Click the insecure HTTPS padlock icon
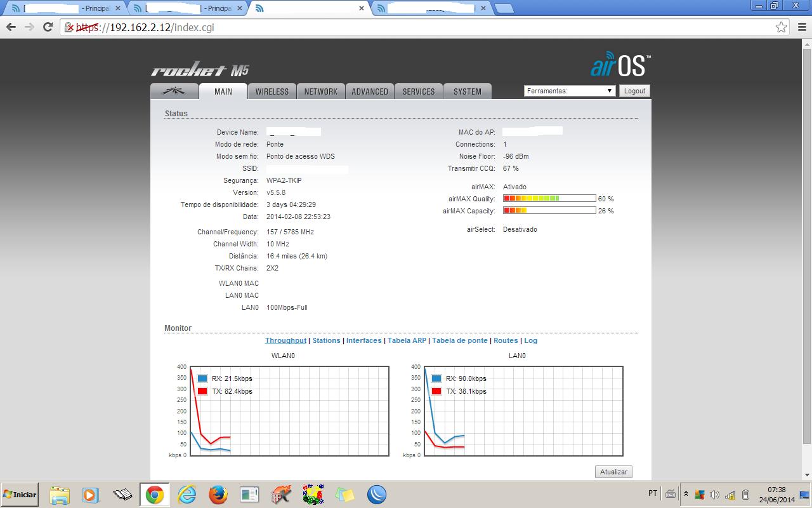The width and height of the screenshot is (812, 508). coord(69,27)
